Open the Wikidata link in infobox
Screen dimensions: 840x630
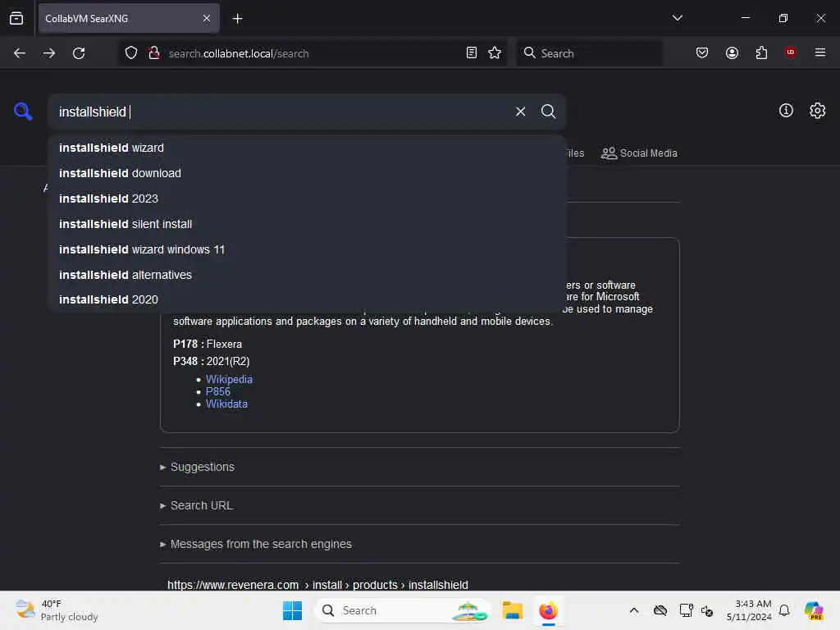point(226,404)
